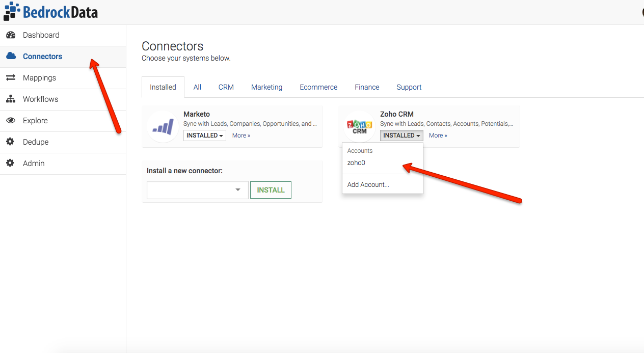Click the Marketo connector logo
This screenshot has width=644, height=353.
click(163, 126)
